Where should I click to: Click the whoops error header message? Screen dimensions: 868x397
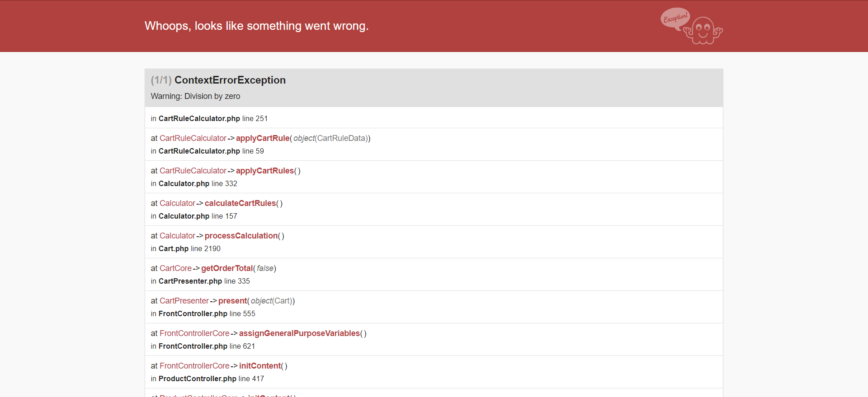click(256, 26)
